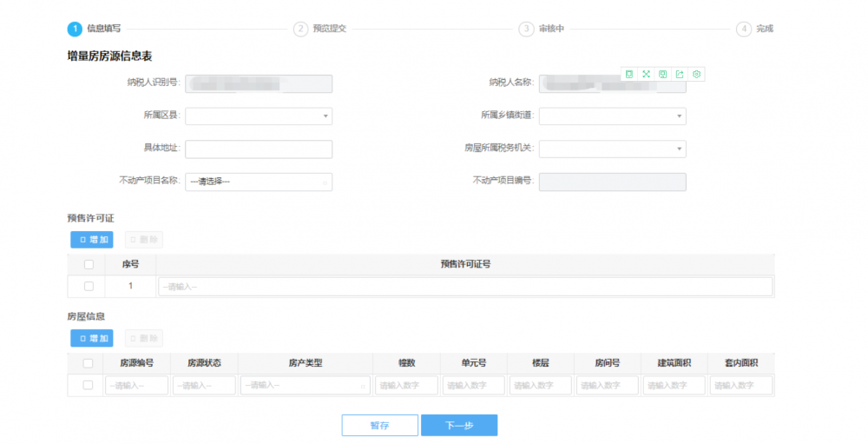Open the green gear settings icon
Screen dimensions: 868x444
696,75
